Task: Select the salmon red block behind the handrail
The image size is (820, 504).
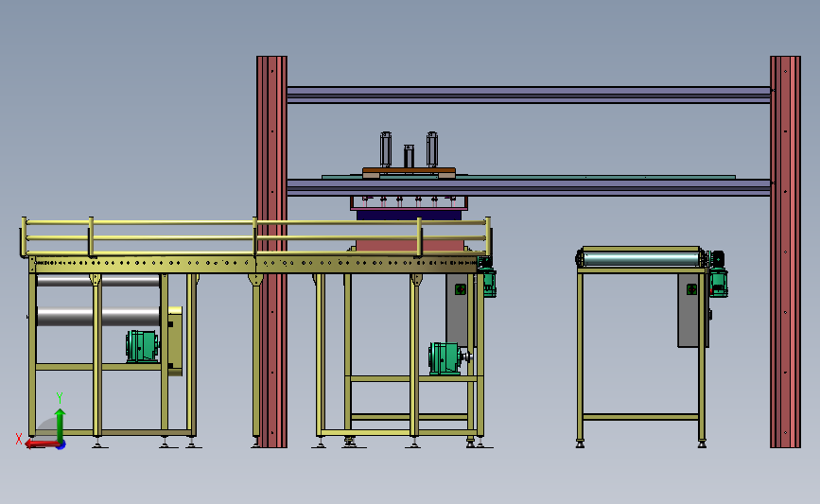Action: click(410, 245)
